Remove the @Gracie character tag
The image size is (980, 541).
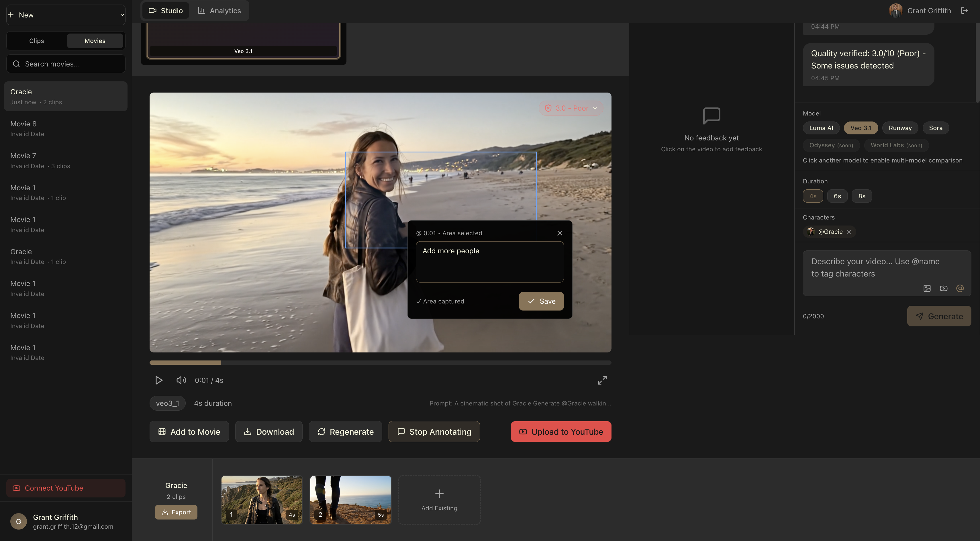coord(849,232)
